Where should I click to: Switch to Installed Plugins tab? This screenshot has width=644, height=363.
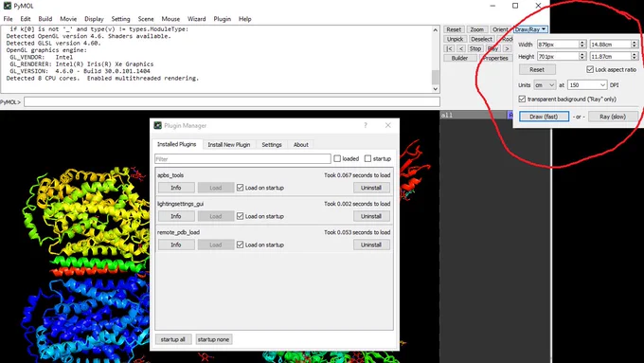[176, 144]
